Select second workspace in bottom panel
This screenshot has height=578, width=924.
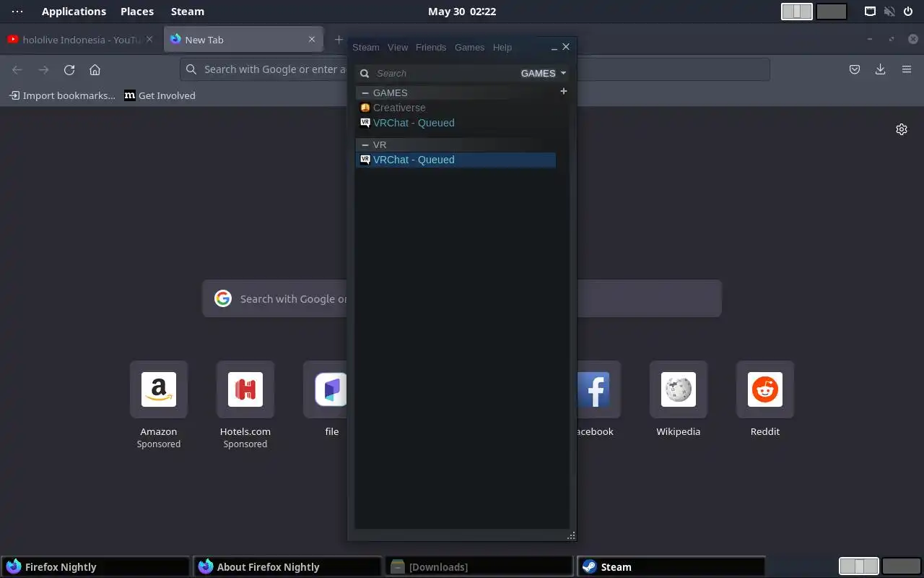point(901,566)
